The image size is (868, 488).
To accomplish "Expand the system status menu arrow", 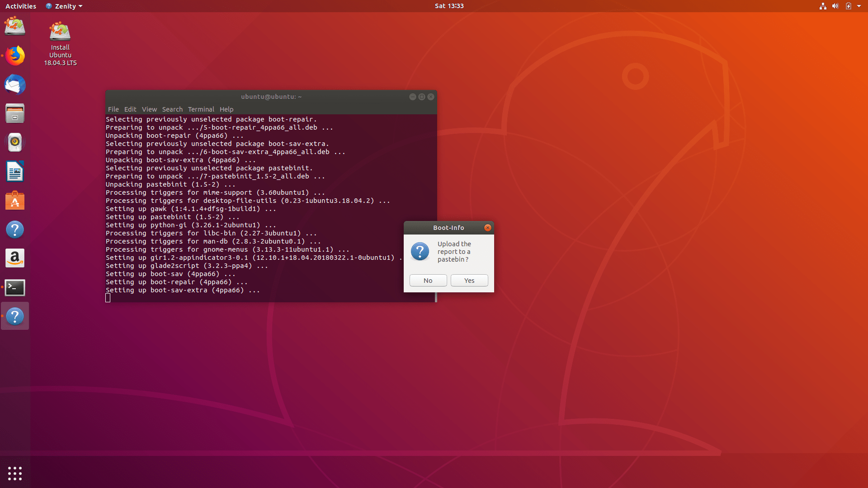I will (x=859, y=6).
